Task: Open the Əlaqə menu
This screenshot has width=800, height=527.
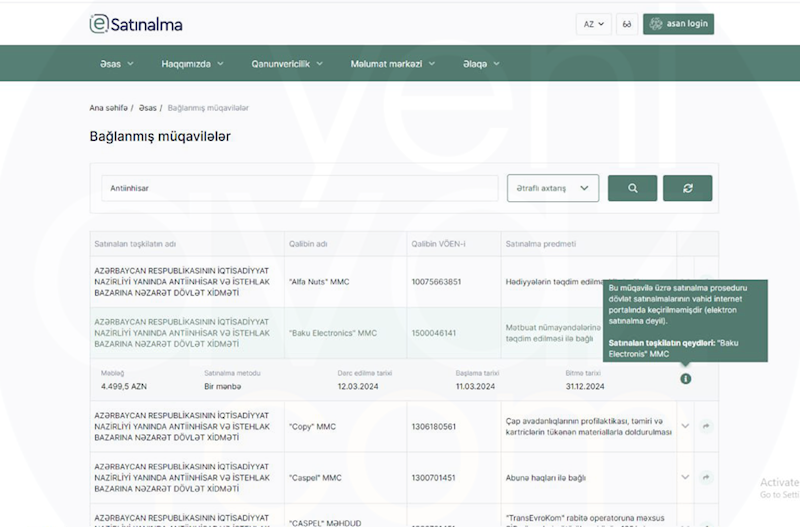Action: click(480, 64)
